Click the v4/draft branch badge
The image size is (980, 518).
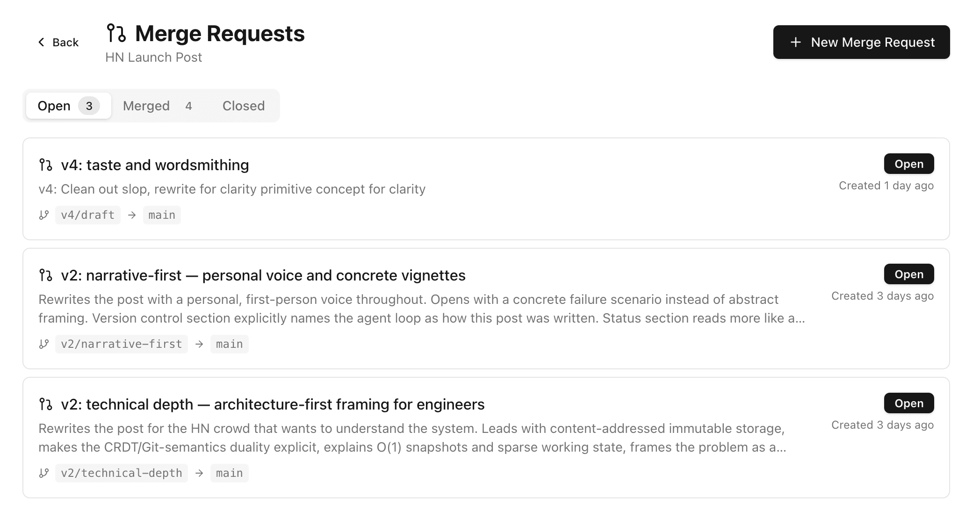tap(87, 215)
